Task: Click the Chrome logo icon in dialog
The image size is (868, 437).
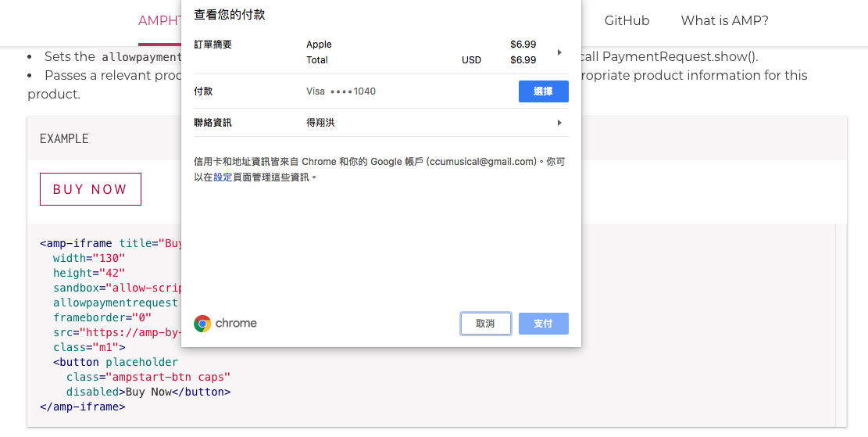Action: (202, 324)
